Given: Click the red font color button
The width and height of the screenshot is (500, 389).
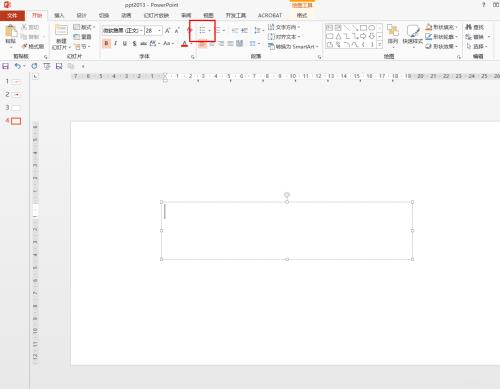Looking at the screenshot, I should pos(184,44).
